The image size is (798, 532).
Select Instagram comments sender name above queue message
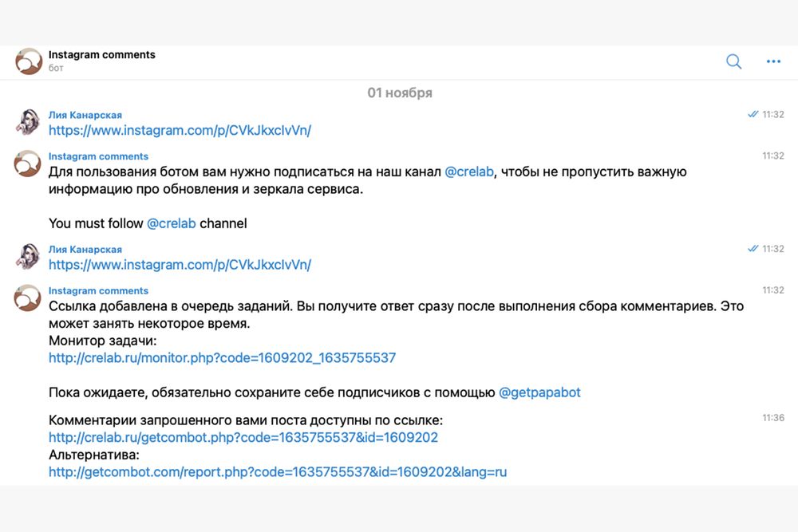98,290
